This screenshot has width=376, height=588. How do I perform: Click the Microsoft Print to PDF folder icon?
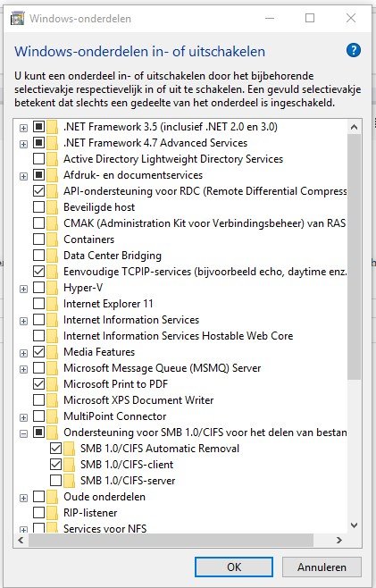(x=52, y=384)
